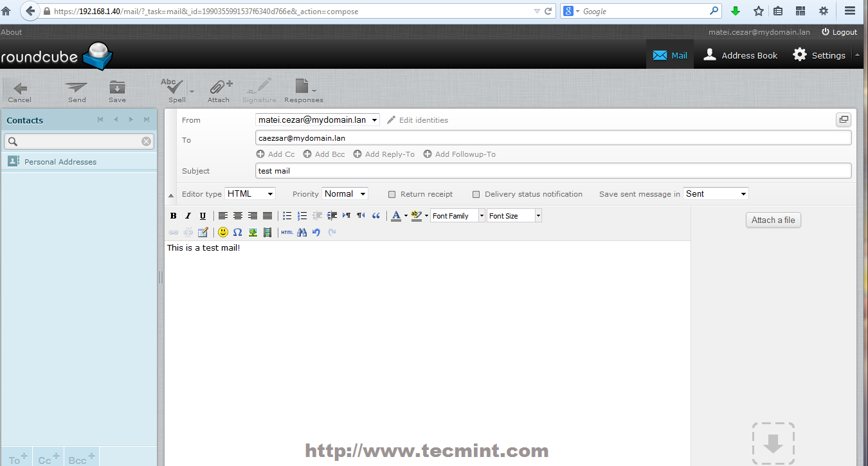The image size is (868, 466).
Task: Insert a table in the message
Action: tap(203, 232)
